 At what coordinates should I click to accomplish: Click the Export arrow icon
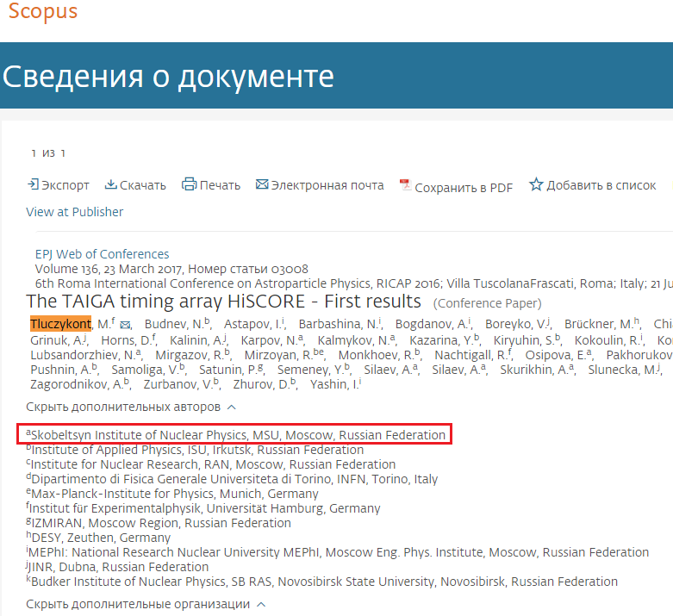33,185
